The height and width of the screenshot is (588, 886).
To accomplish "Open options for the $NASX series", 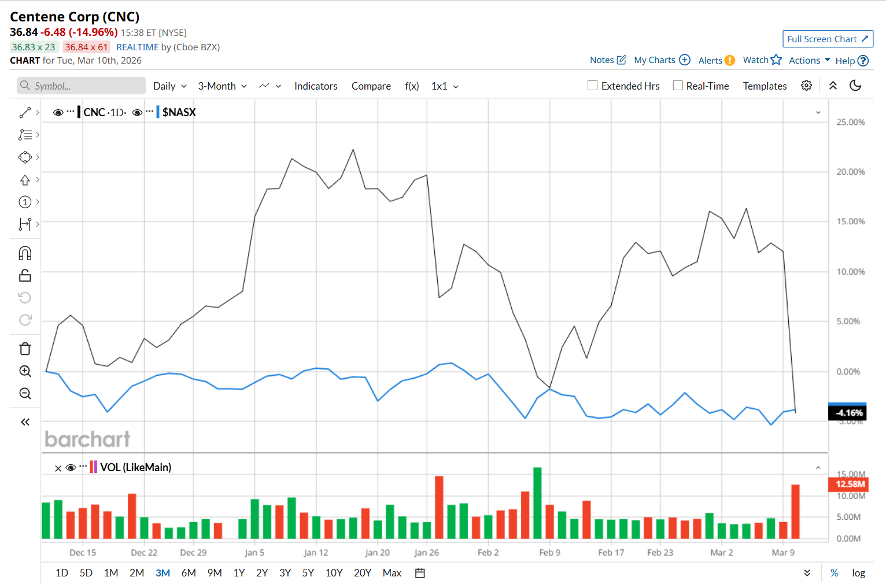I will 149,112.
